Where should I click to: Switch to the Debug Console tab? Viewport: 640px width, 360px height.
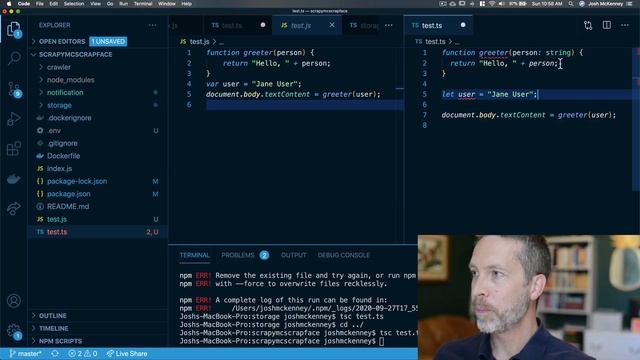coord(344,255)
